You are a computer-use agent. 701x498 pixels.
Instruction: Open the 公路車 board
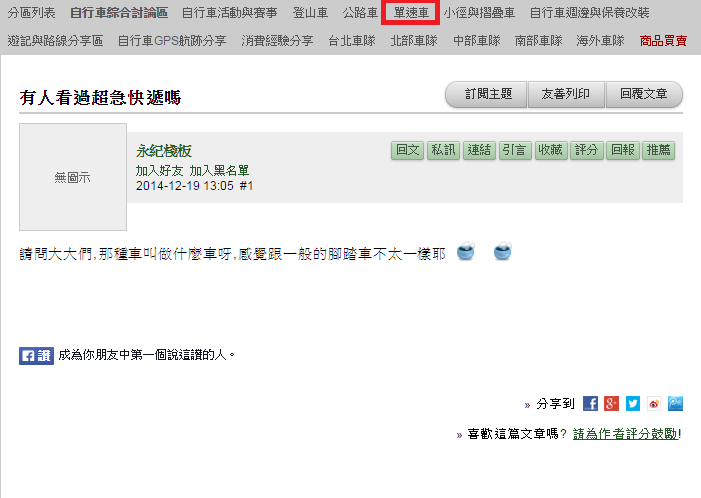pyautogui.click(x=360, y=13)
